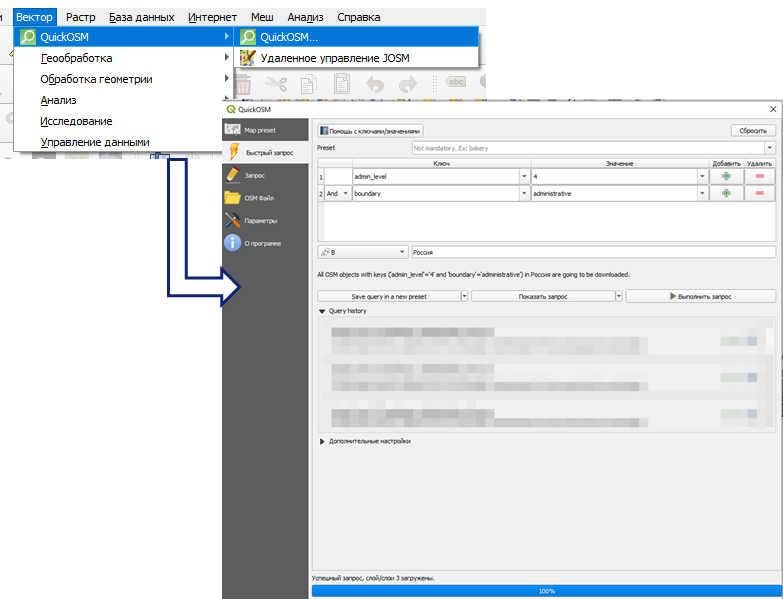This screenshot has width=783, height=599.
Task: Click the trash delete icon in toolbar
Action: click(243, 84)
